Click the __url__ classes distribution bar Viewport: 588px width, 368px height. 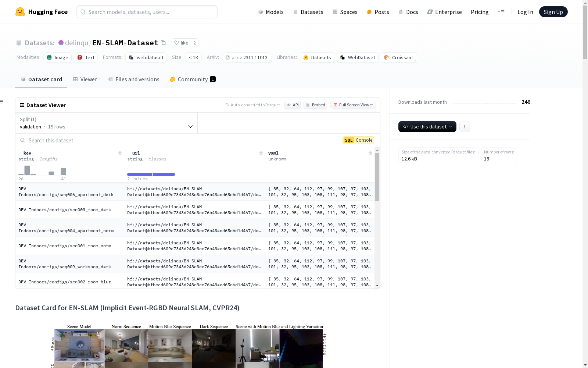151,174
